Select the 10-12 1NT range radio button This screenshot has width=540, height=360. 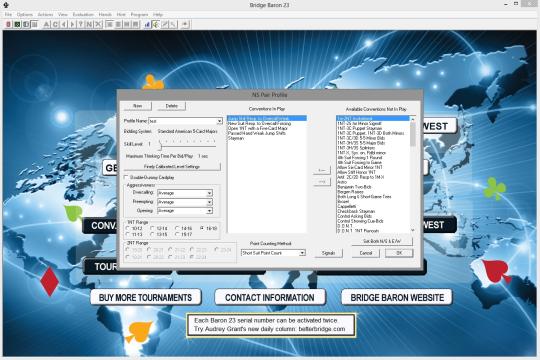point(128,228)
